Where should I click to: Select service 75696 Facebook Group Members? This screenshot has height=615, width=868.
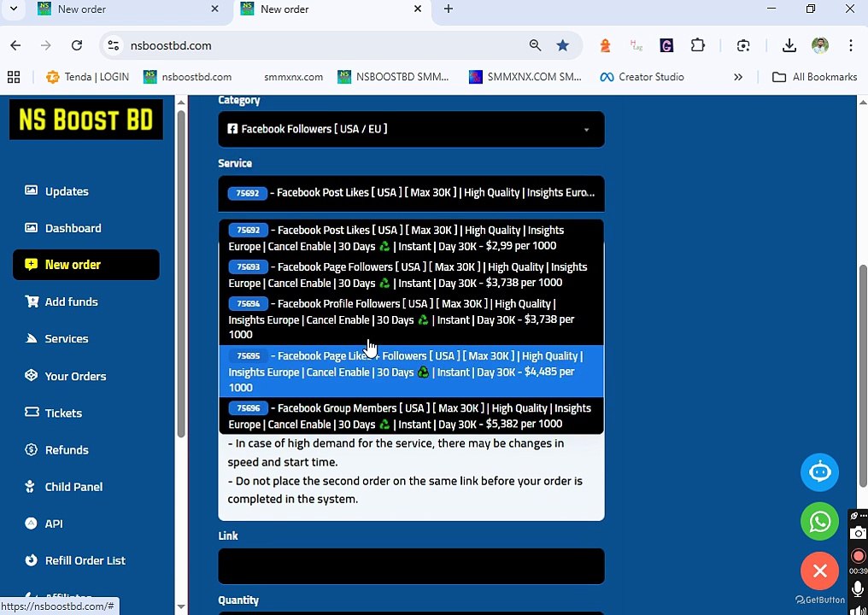tap(411, 416)
